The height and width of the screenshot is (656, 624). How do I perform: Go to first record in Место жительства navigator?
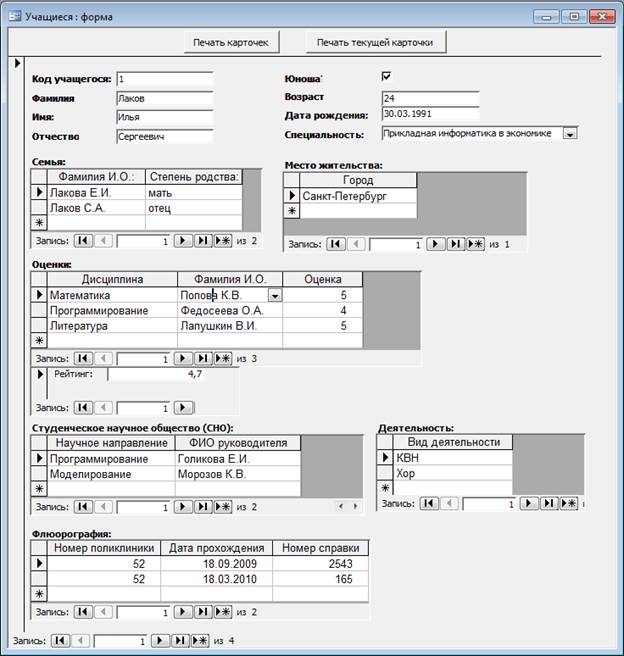coord(336,244)
